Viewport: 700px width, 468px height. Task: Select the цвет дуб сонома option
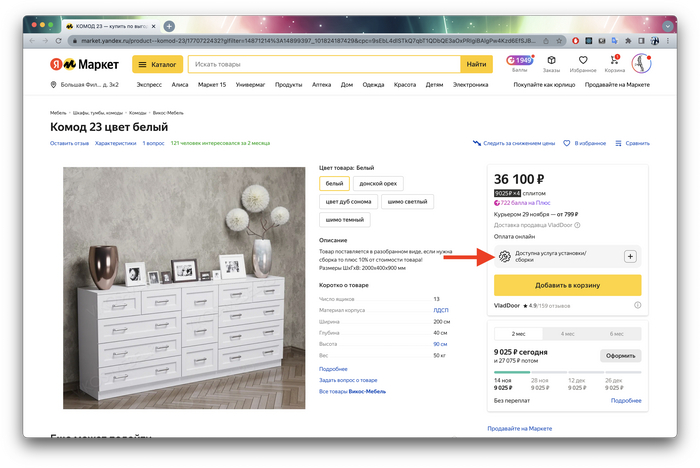[348, 202]
